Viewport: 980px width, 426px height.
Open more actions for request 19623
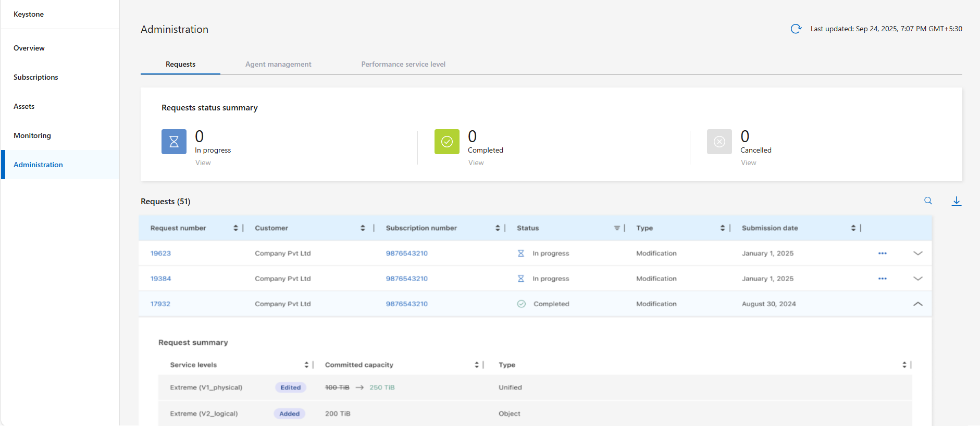click(x=882, y=254)
